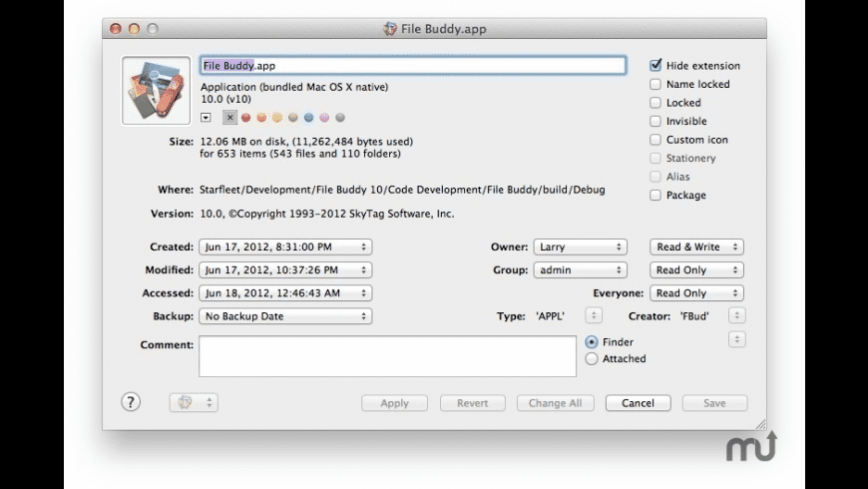
Task: Click 'Application (bundled Mac OS X native)' text
Action: tap(294, 87)
